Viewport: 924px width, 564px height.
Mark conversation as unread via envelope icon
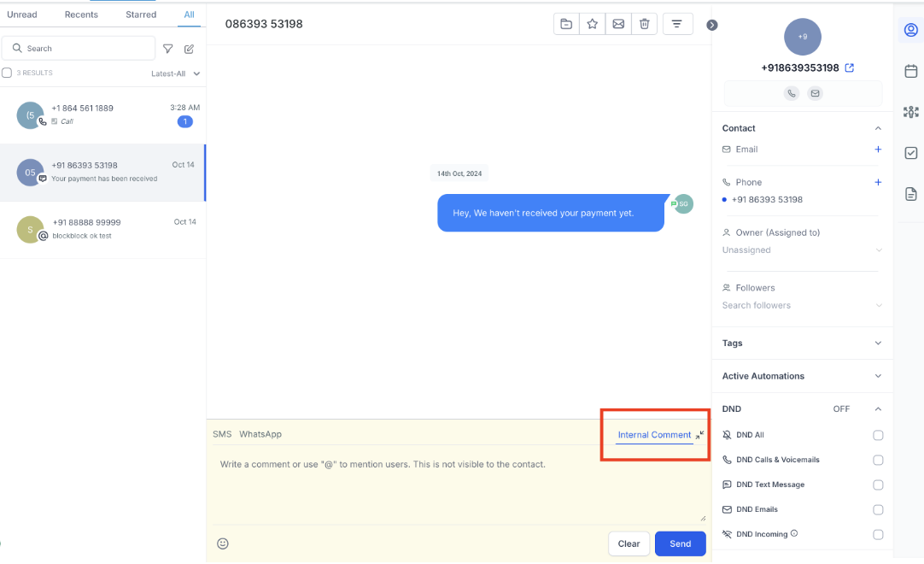pyautogui.click(x=618, y=24)
